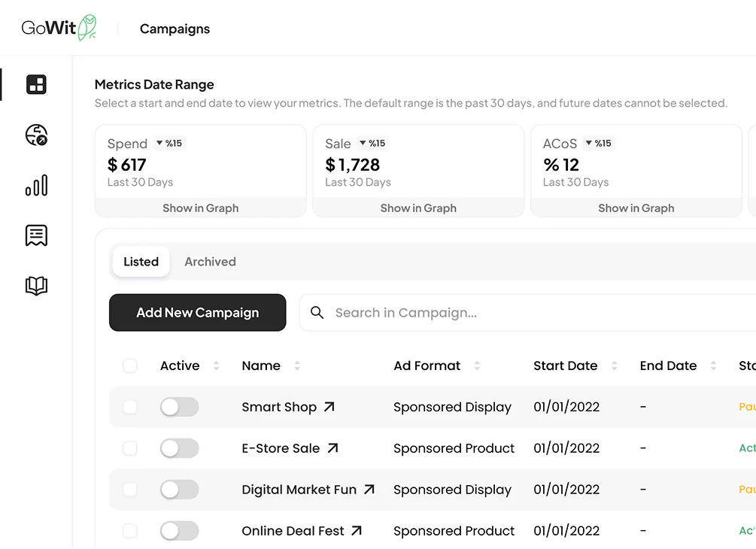This screenshot has width=756, height=549.
Task: Open Smart Shop campaign arrow link icon
Action: [329, 407]
